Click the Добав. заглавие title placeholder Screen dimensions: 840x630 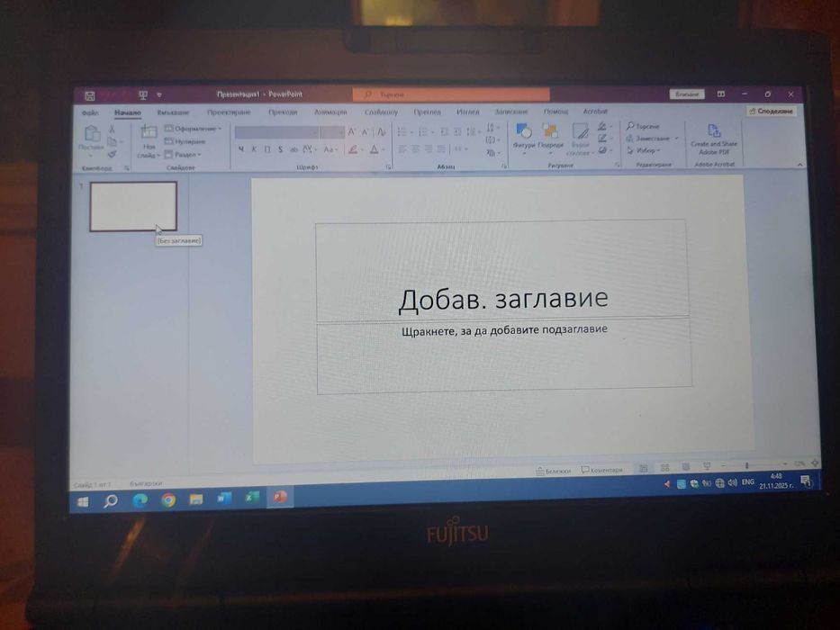pyautogui.click(x=502, y=270)
